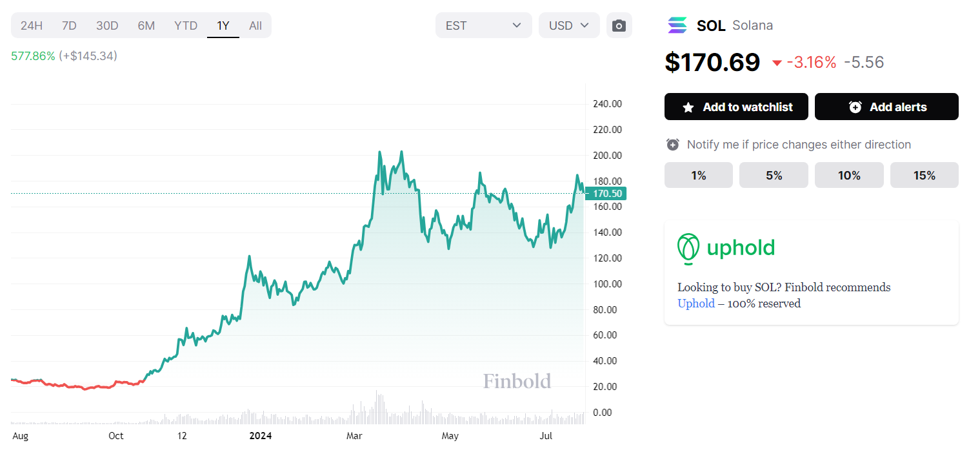Click the Add alerts button

[x=886, y=107]
